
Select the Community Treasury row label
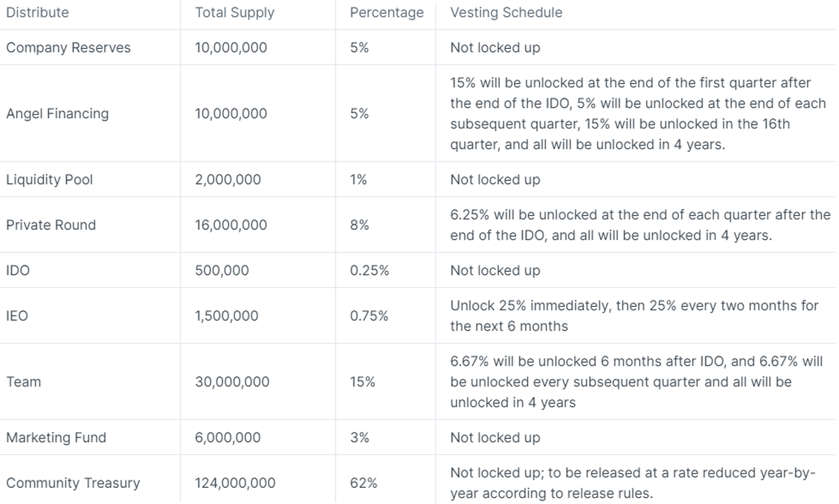tap(73, 483)
